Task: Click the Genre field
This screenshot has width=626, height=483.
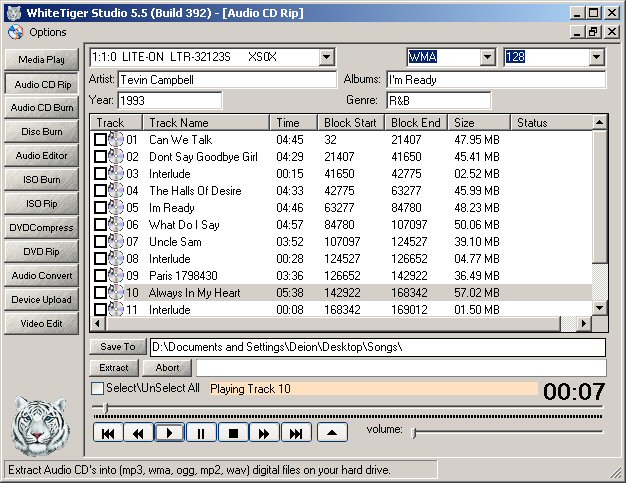Action: pos(438,101)
